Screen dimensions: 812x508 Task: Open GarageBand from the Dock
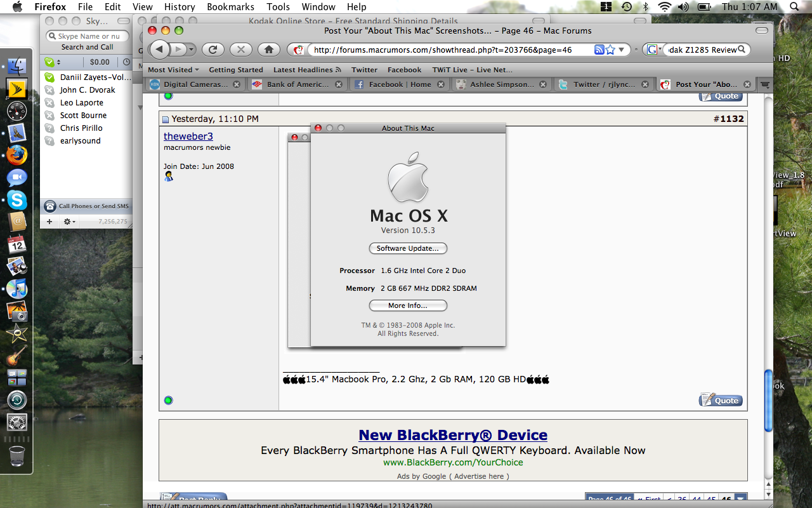(17, 356)
